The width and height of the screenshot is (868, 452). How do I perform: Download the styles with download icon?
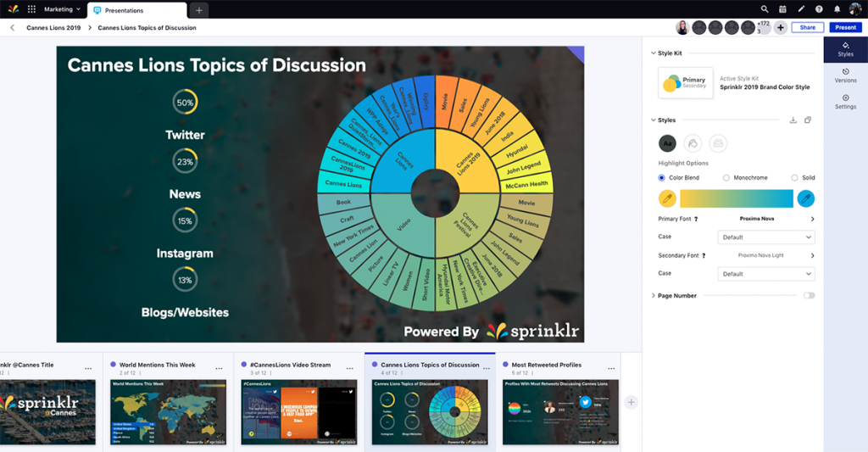click(793, 120)
